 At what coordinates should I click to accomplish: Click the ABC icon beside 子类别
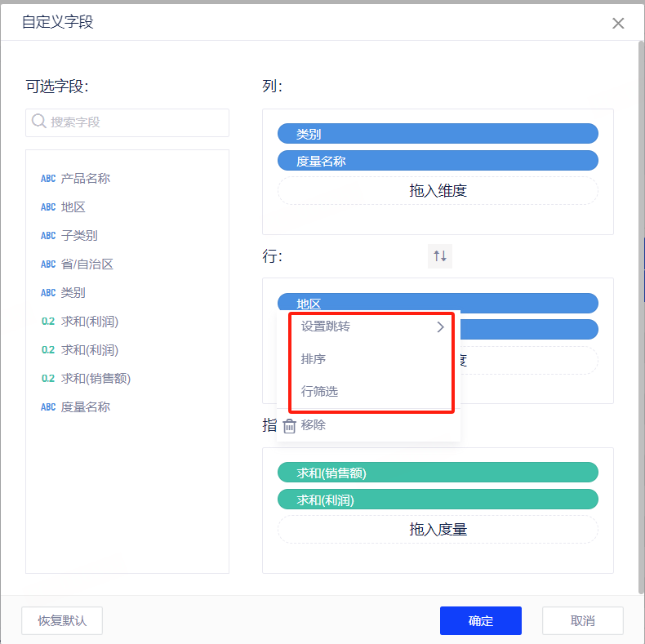[48, 236]
